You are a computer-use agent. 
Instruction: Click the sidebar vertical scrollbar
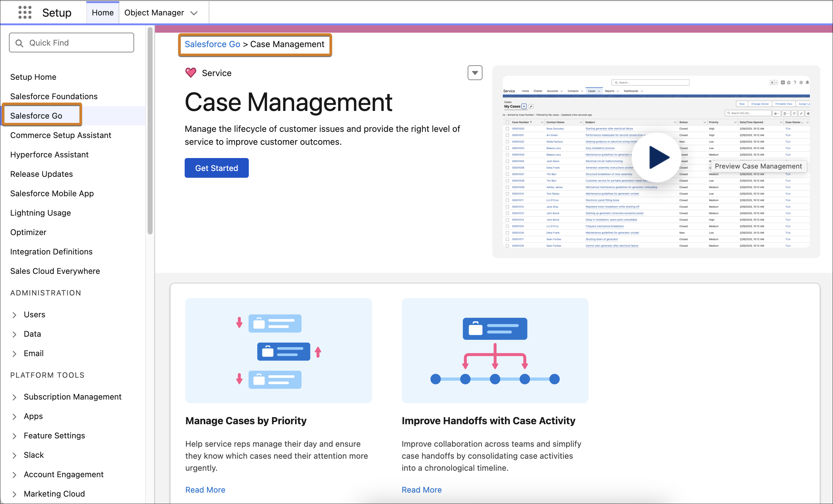click(x=150, y=131)
